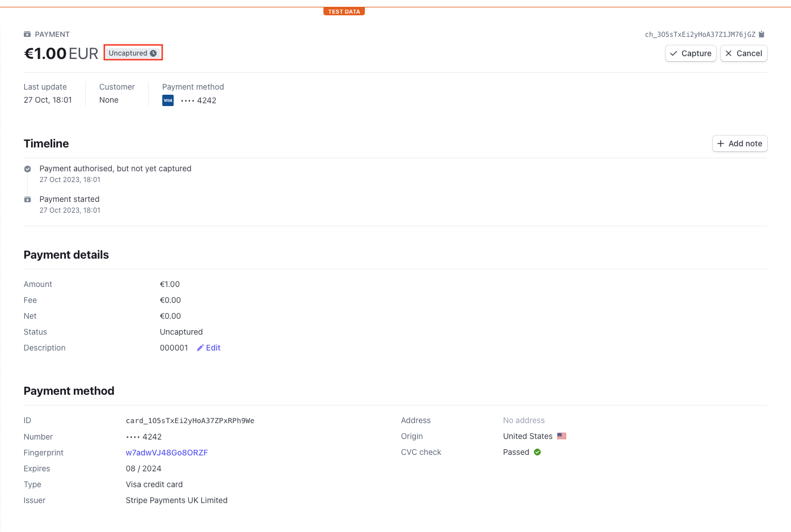
Task: Open the card fingerprint link w7adwVJ48Go8ORZF
Action: (167, 453)
